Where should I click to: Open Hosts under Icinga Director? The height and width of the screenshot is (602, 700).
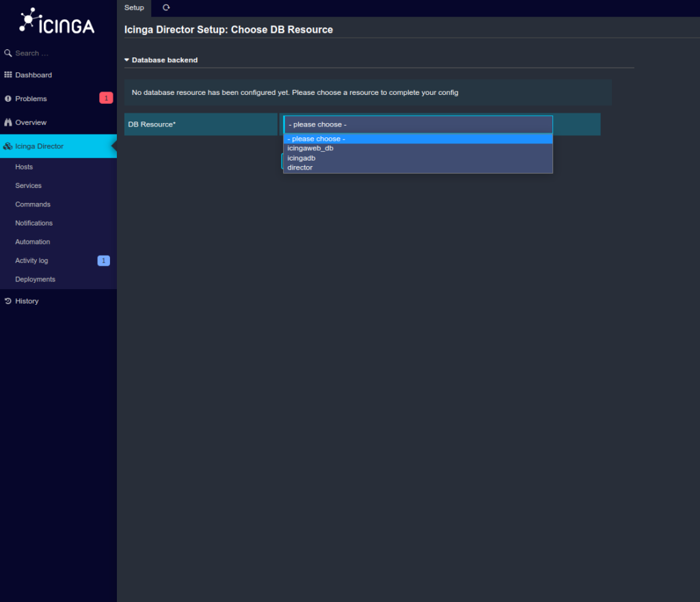pyautogui.click(x=59, y=167)
